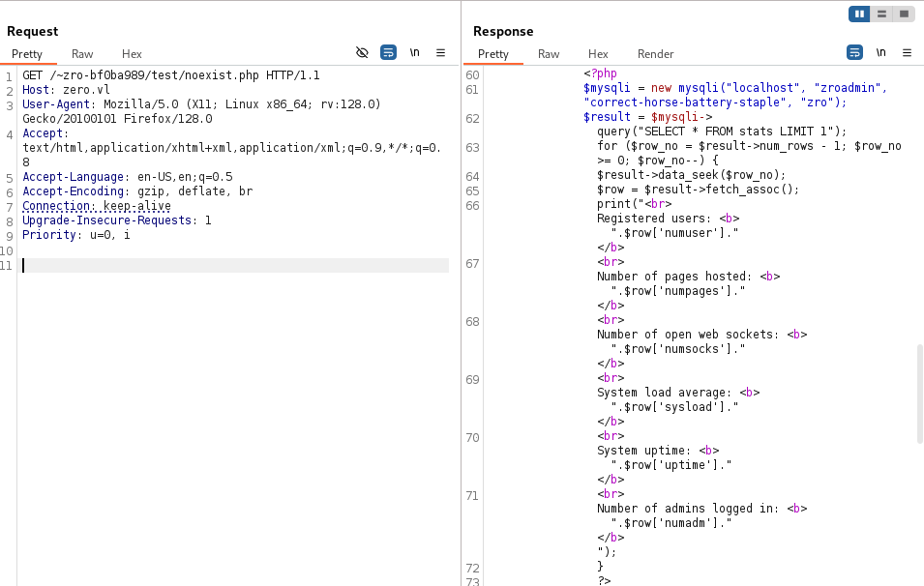Switch to the top/bottom stacked layout icon
924x586 pixels.
[x=881, y=14]
